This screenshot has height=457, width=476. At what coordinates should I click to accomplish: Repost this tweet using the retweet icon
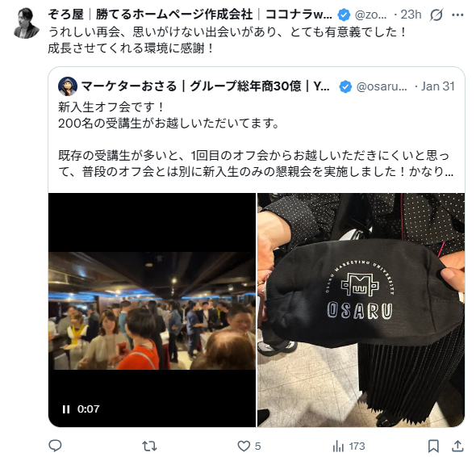click(149, 446)
